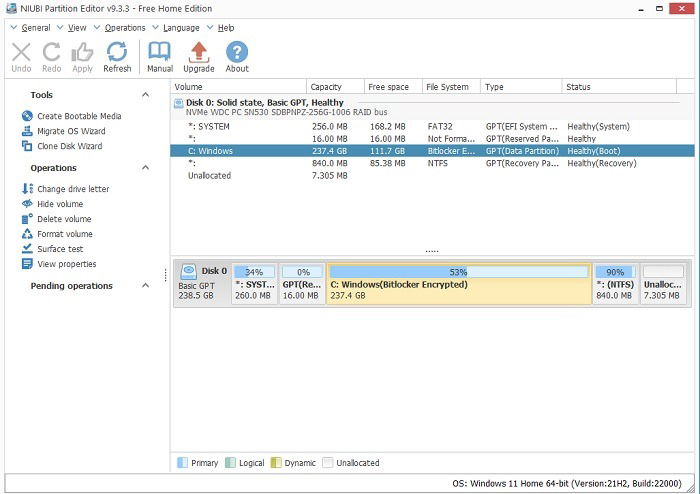Click the Disk 0 icon in disk map
The image size is (700, 494).
point(188,271)
